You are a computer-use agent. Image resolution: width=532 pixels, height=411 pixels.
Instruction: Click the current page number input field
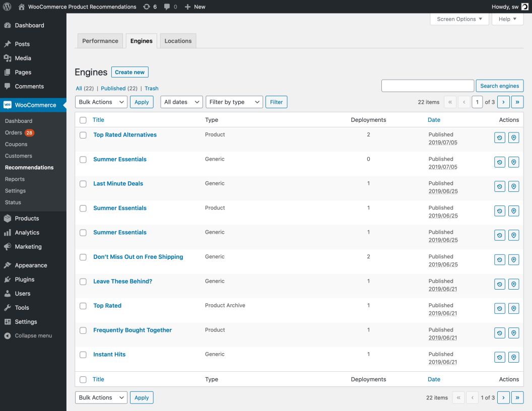click(477, 102)
